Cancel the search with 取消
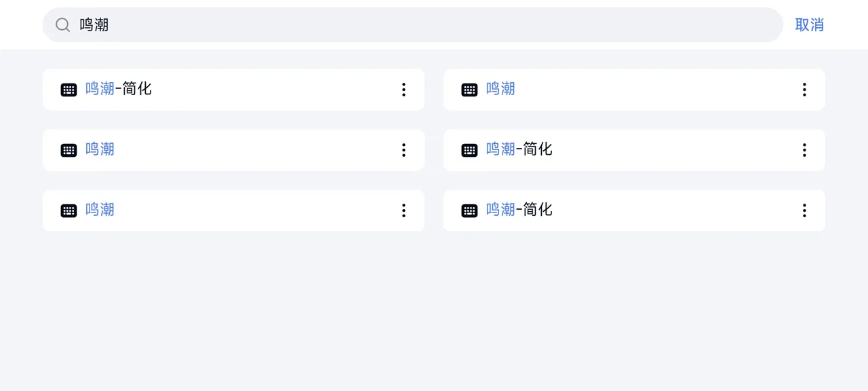The height and width of the screenshot is (391, 868). (809, 25)
